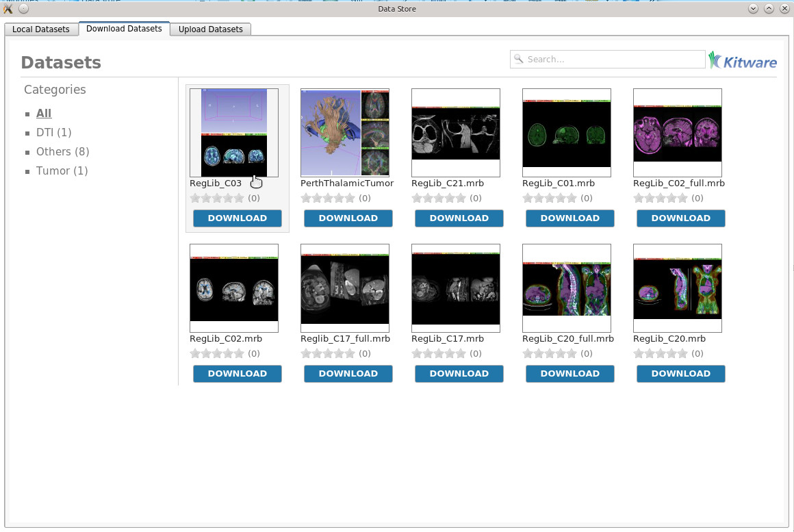Screen dimensions: 794x532
Task: Download RegLib_C01.mrb dataset
Action: (569, 218)
